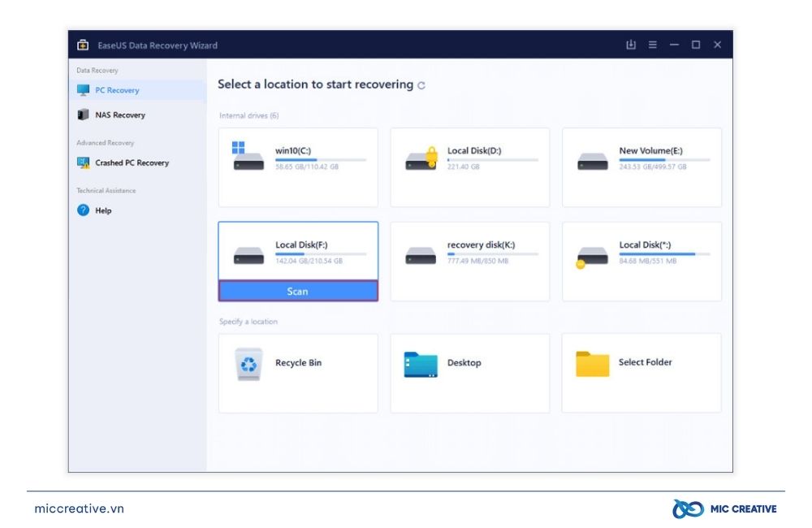The image size is (812, 528).
Task: Click the Local Disk(F:) usage bar
Action: [x=321, y=254]
